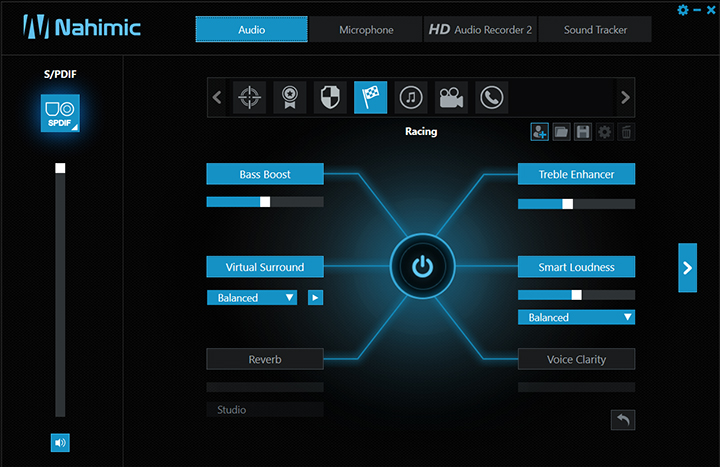Image resolution: width=720 pixels, height=467 pixels.
Task: Click the profile settings gear icon
Action: 605,132
